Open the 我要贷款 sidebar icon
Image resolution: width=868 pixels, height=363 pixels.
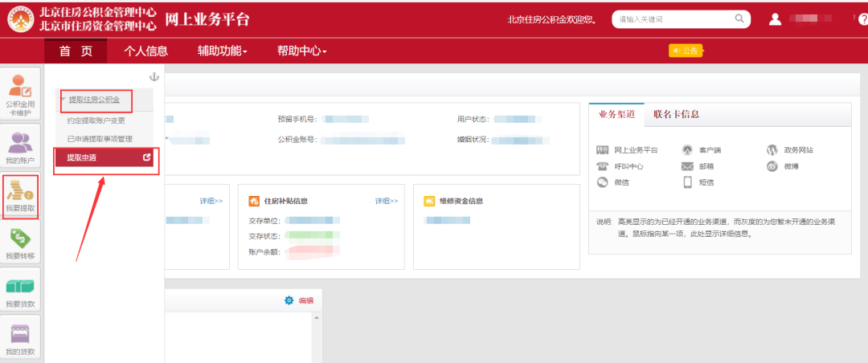coord(20,292)
